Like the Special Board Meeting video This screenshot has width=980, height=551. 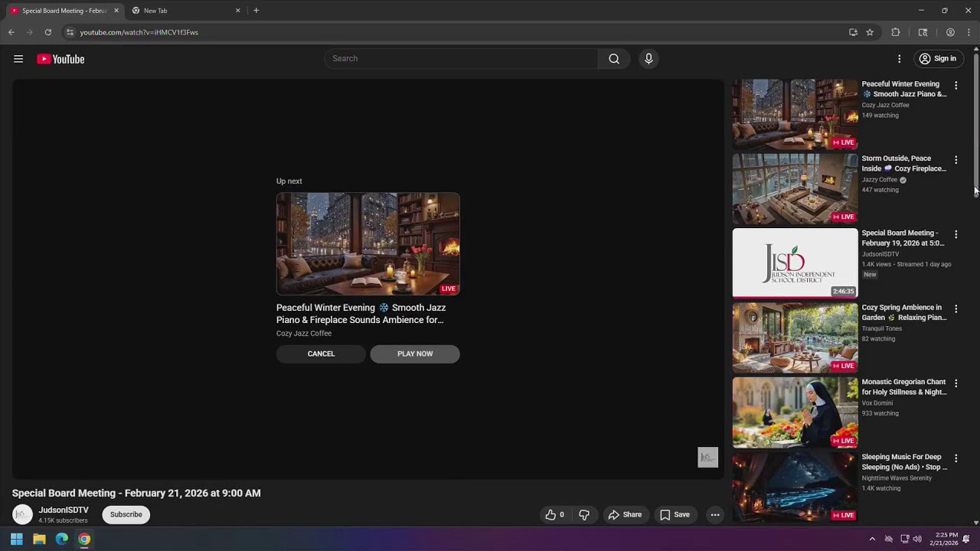[555, 515]
